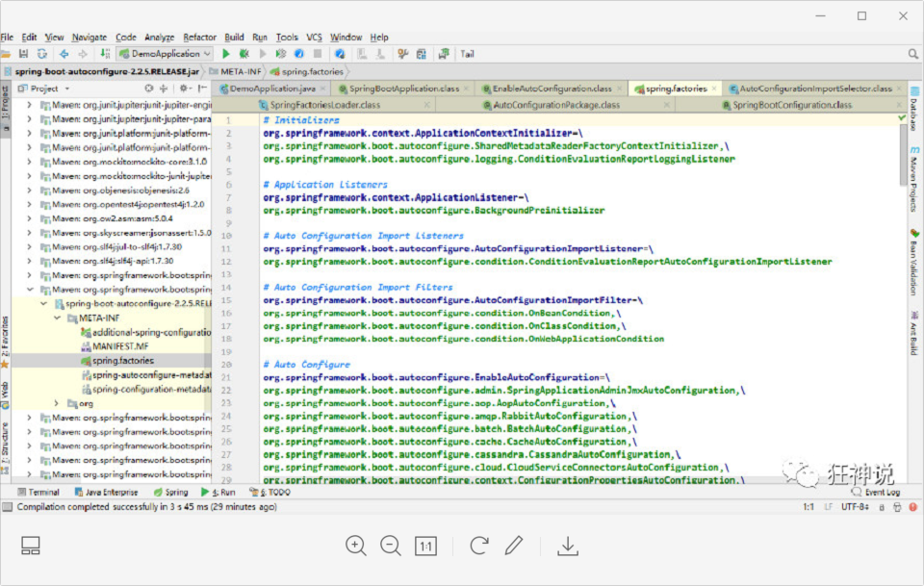
Task: Click the Scroll from Source target icon
Action: (x=148, y=89)
